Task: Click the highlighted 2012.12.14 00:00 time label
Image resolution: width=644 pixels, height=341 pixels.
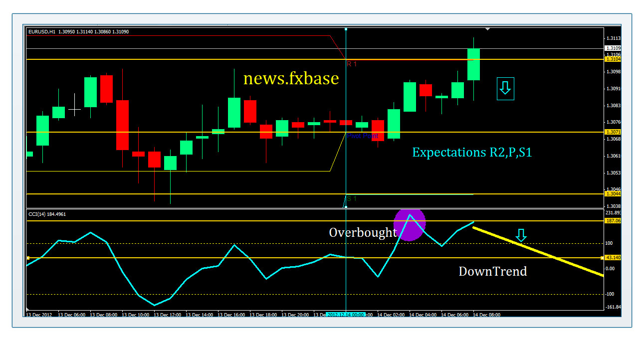Action: click(x=346, y=315)
